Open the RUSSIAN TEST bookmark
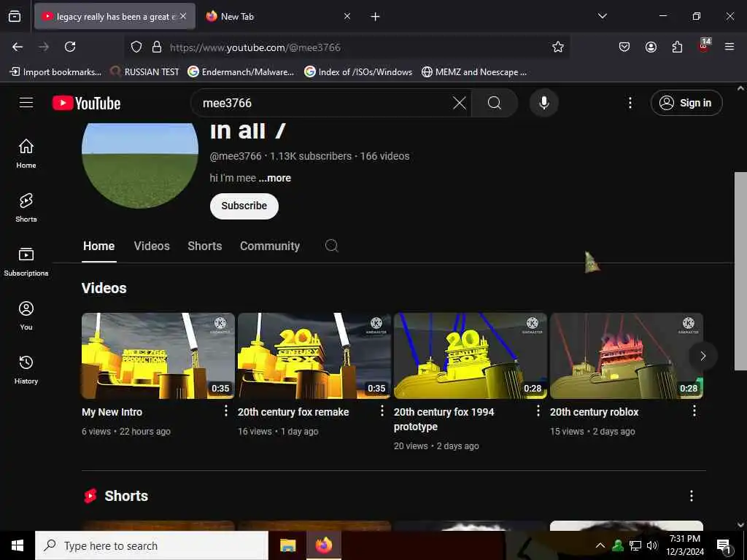Screen dimensions: 747x560 point(144,72)
